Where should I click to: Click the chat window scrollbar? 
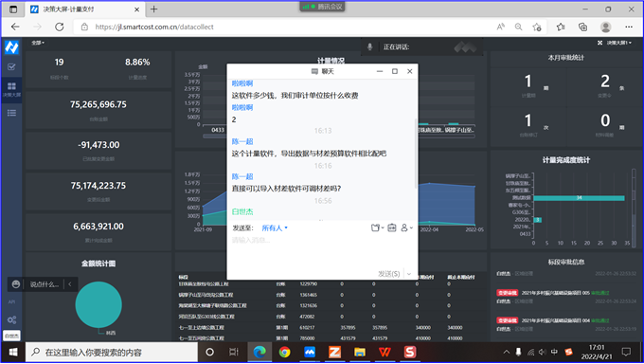(416, 155)
